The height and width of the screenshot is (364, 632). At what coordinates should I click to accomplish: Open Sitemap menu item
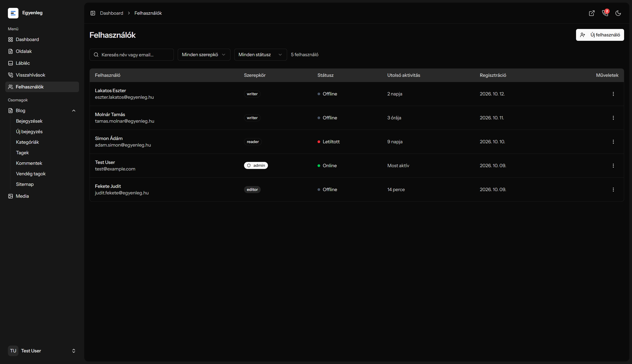pos(25,184)
